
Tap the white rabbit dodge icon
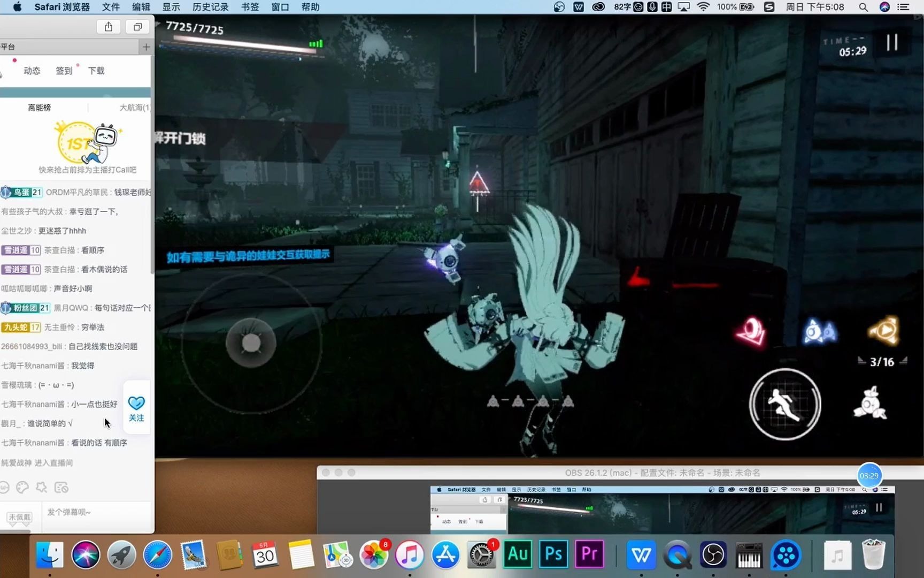870,403
